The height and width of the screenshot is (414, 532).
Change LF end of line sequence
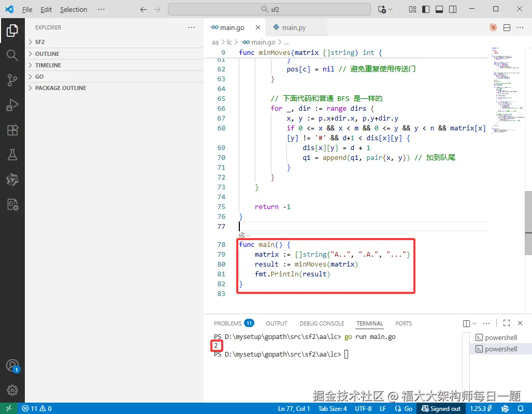coord(383,409)
